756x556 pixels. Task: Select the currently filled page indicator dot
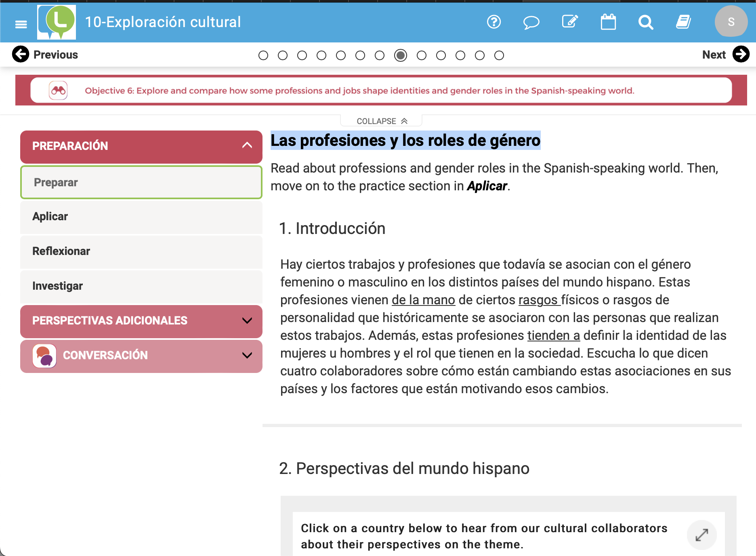coord(401,55)
